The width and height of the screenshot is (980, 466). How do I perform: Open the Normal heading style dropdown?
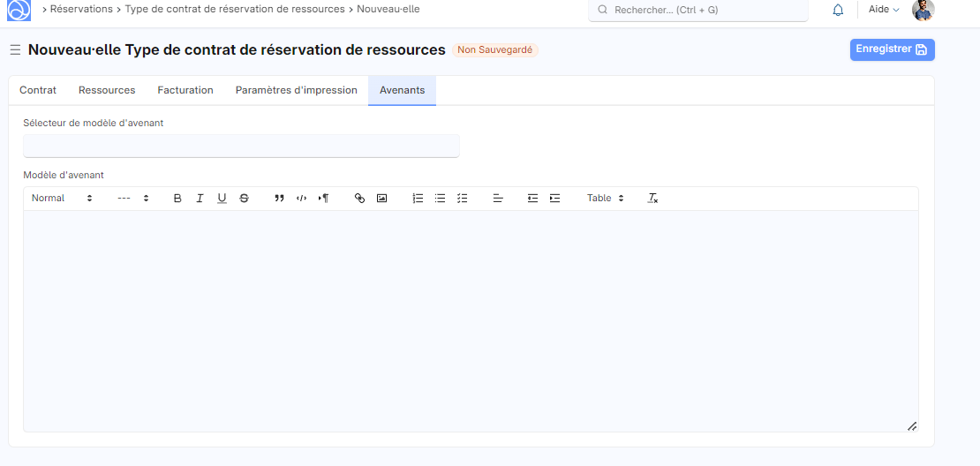[62, 198]
